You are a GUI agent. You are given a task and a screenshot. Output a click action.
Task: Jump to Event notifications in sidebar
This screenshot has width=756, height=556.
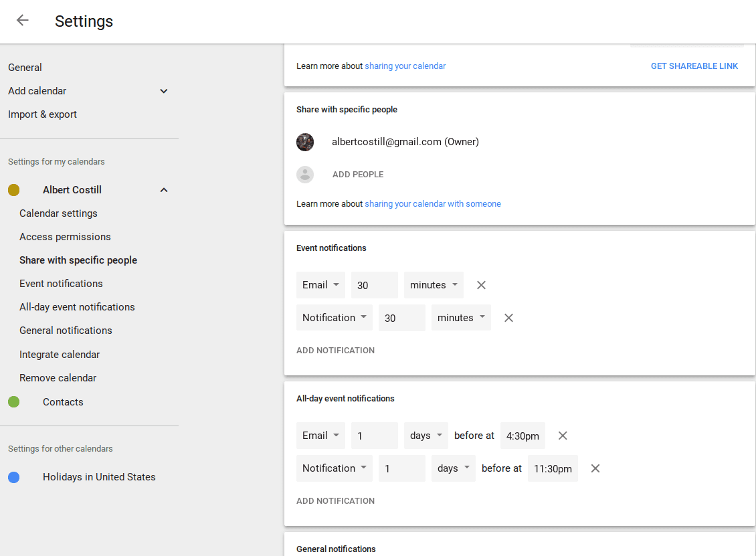click(x=61, y=284)
